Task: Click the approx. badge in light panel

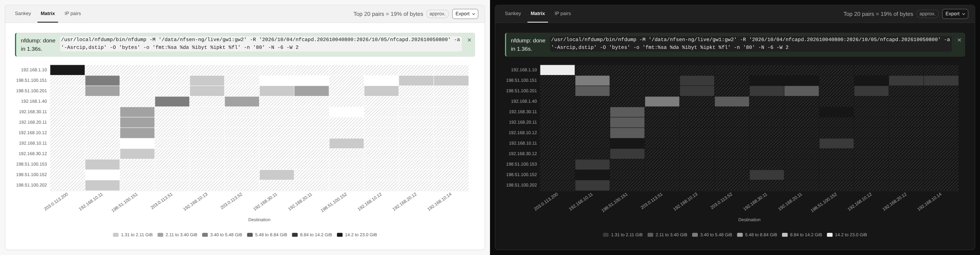Action: 438,14
